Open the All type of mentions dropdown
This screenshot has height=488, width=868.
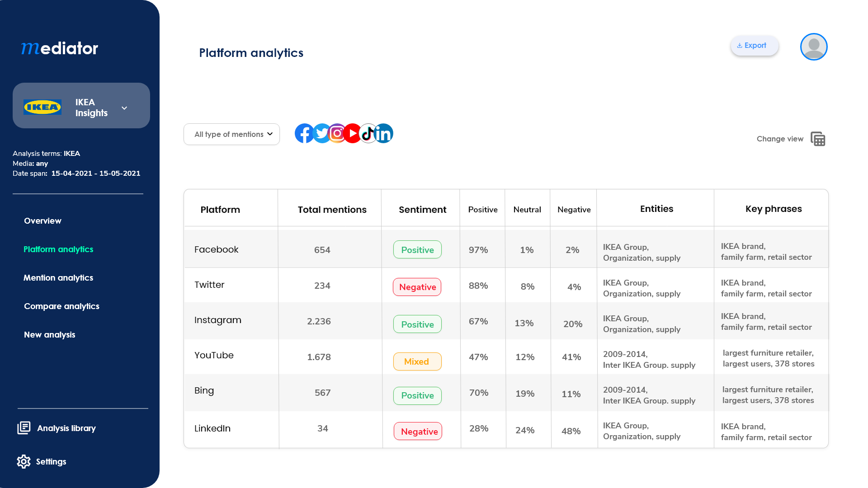(x=231, y=134)
